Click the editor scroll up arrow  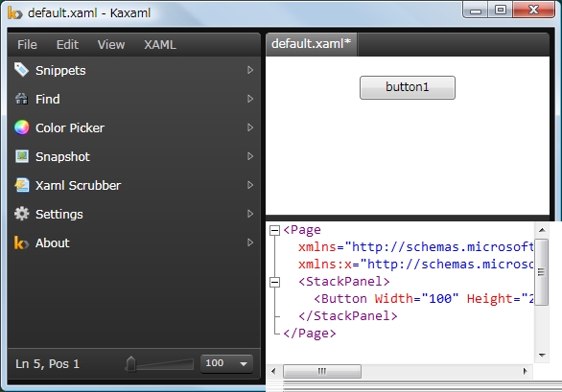542,230
